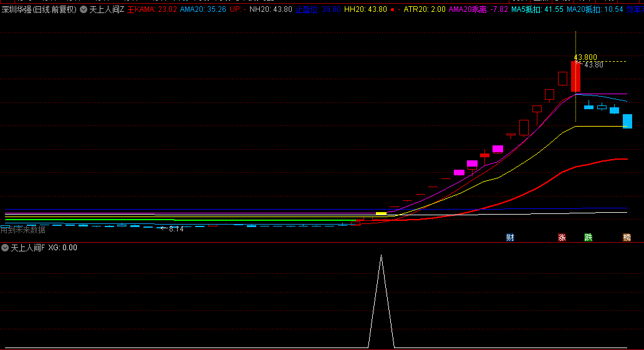The height and width of the screenshot is (350, 644).
Task: Select the large red candlestick at the 43.80 peak
Action: click(x=575, y=77)
